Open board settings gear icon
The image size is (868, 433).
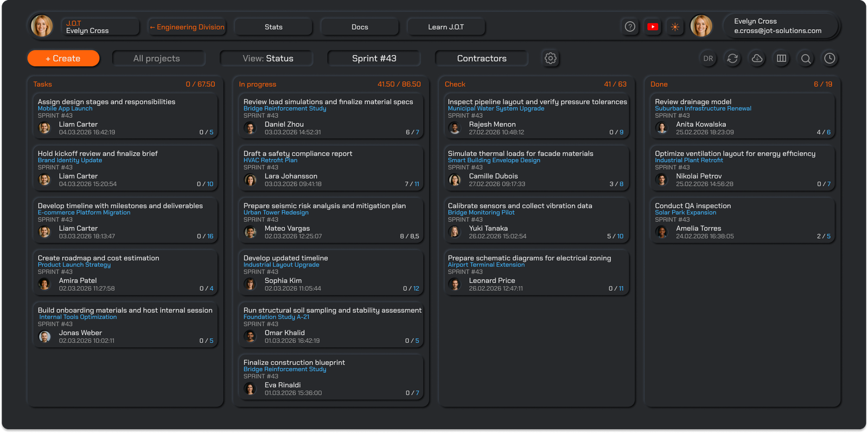551,58
